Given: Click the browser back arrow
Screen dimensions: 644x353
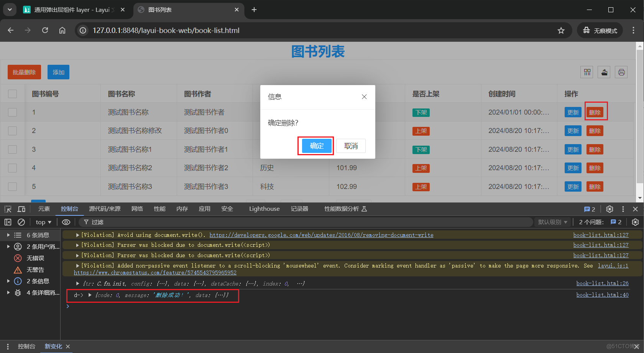Looking at the screenshot, I should click(10, 30).
